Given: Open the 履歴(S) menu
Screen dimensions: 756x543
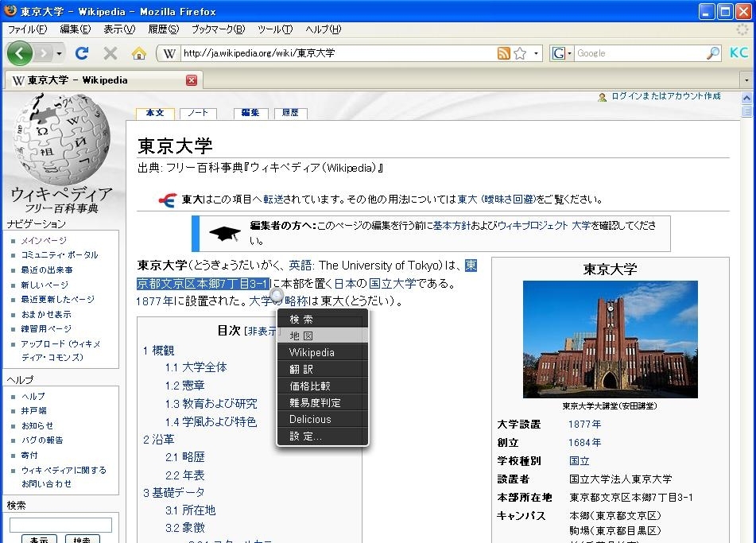Looking at the screenshot, I should [x=164, y=29].
